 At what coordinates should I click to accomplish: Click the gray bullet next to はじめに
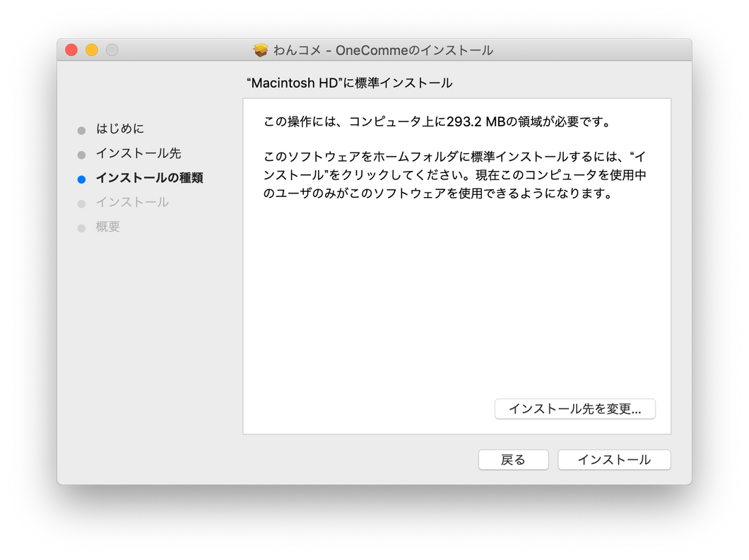coord(81,131)
